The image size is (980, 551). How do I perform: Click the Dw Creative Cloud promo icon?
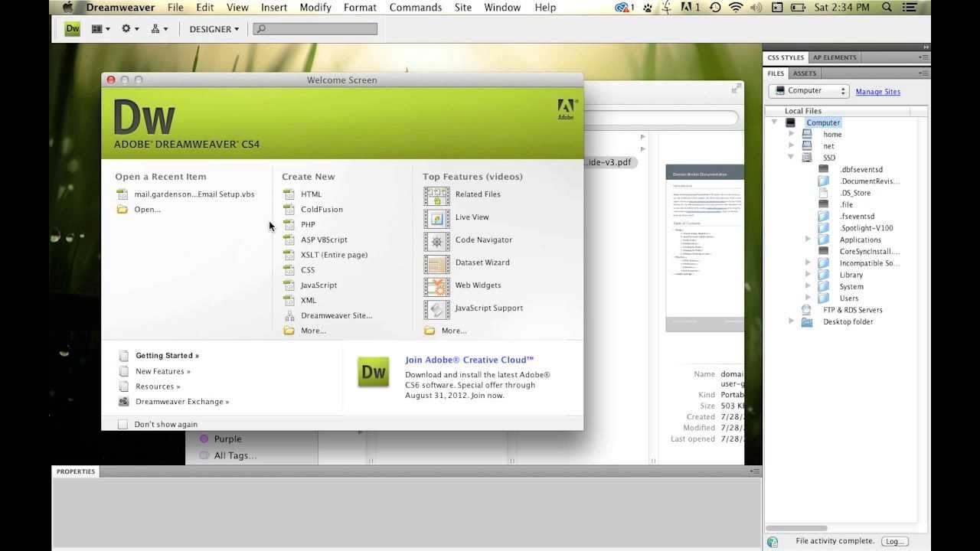374,373
